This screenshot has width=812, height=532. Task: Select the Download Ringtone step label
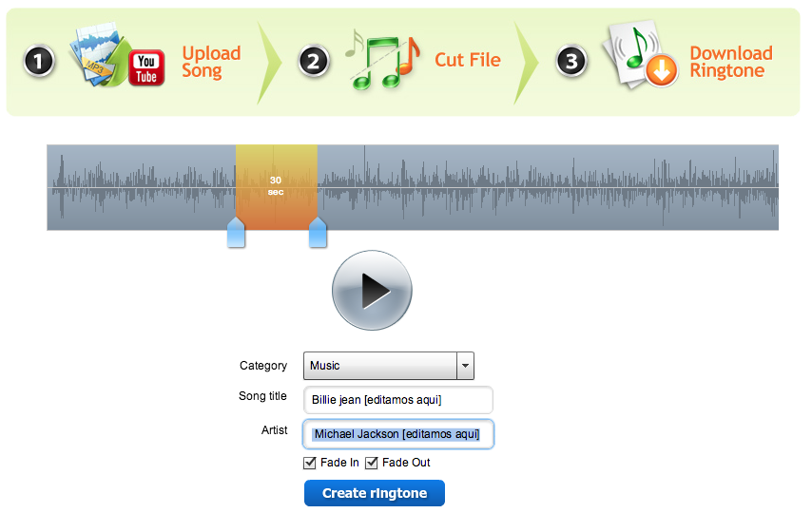[x=731, y=62]
